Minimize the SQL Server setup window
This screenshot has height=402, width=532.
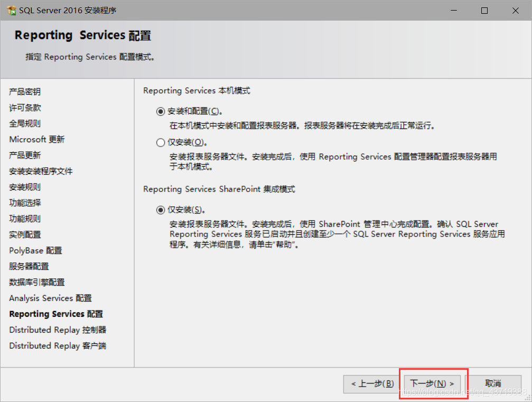(x=454, y=11)
